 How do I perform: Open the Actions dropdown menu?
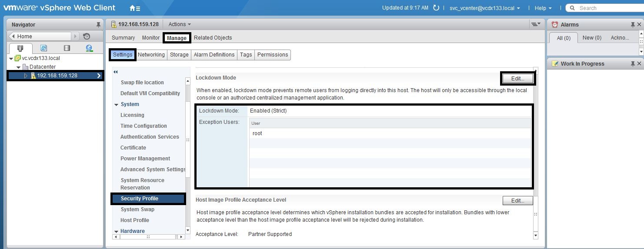coord(180,24)
